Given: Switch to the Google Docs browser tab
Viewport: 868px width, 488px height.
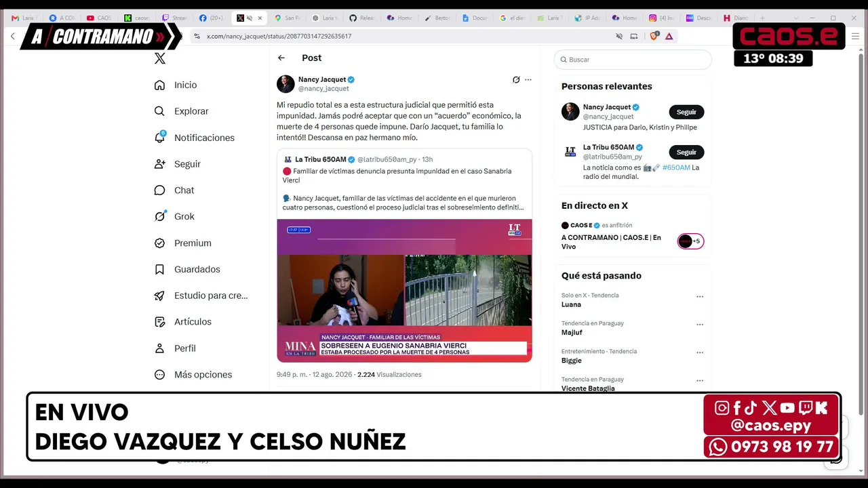Looking at the screenshot, I should [x=475, y=18].
